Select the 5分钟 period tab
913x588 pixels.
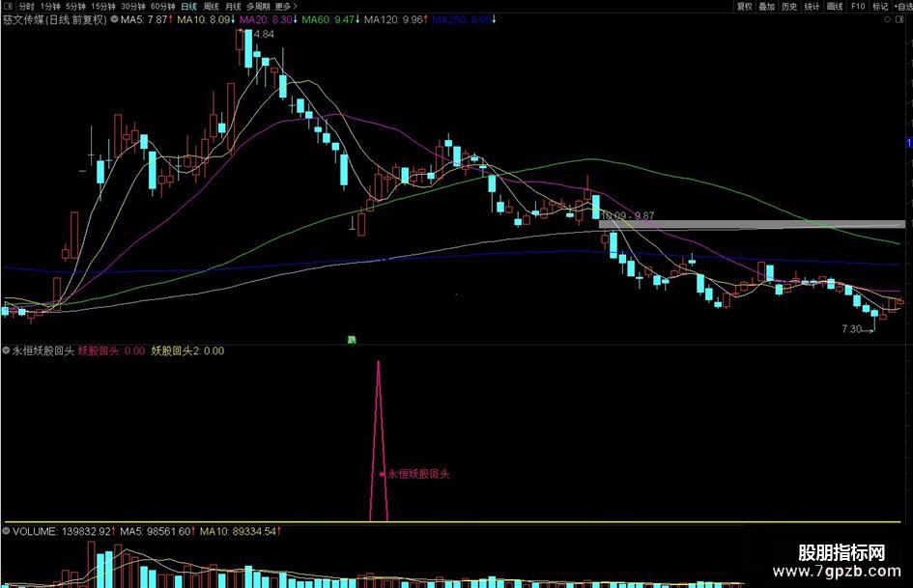75,7
